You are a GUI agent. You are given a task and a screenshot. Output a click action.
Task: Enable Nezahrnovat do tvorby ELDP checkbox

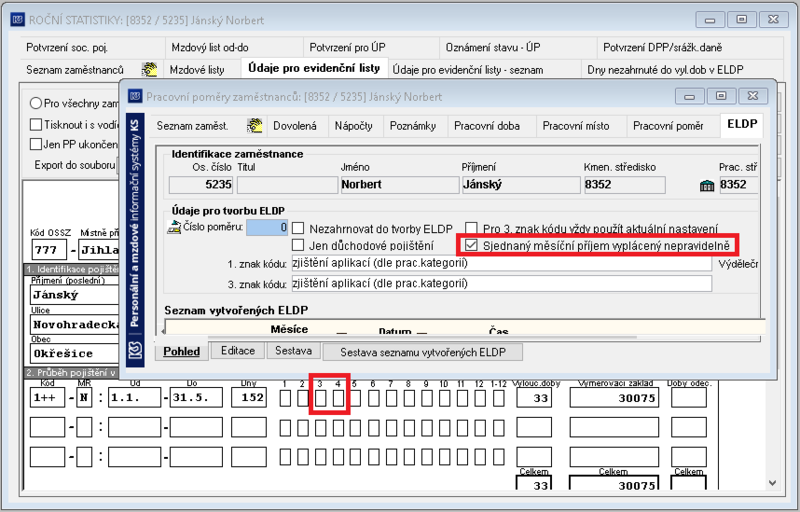pyautogui.click(x=297, y=228)
